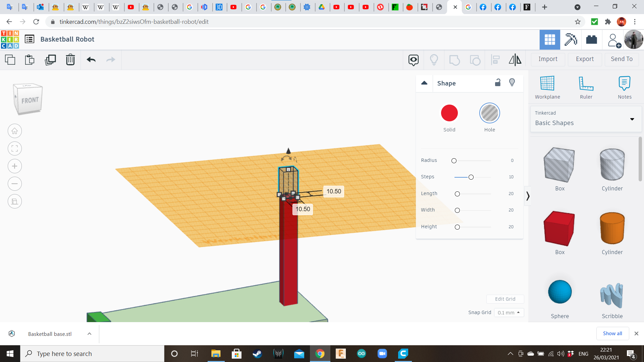
Task: Select the Undo action icon
Action: (91, 59)
